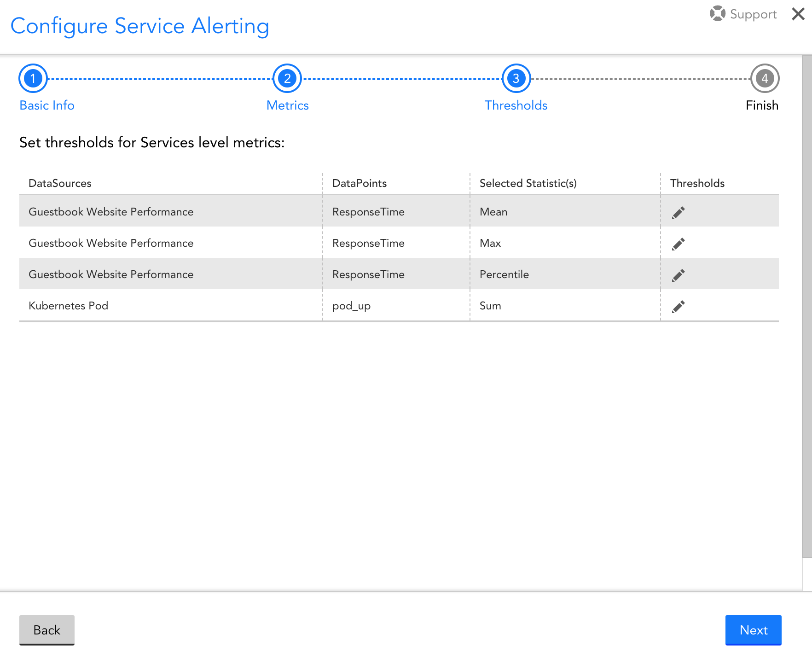
Task: Click the Max statistic cell
Action: pos(490,243)
